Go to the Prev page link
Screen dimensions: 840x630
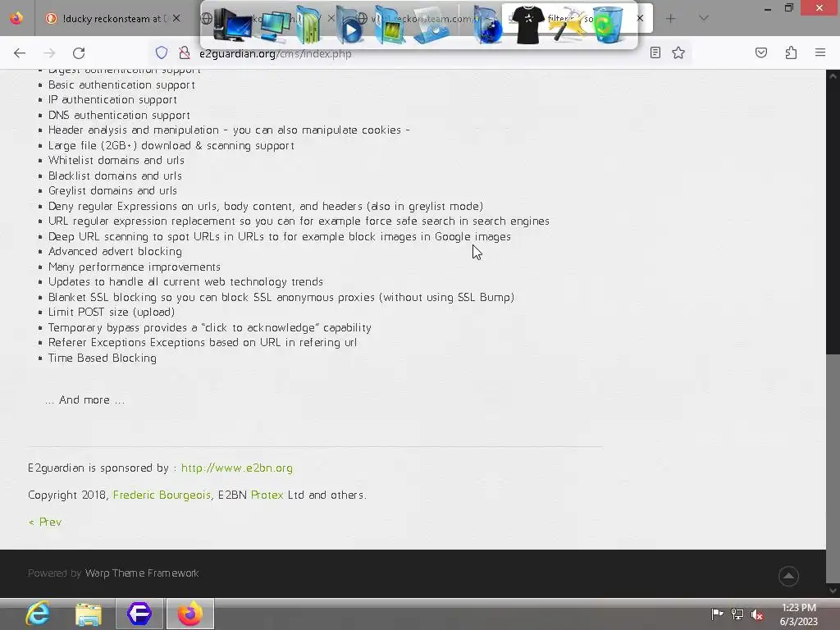pyautogui.click(x=45, y=522)
